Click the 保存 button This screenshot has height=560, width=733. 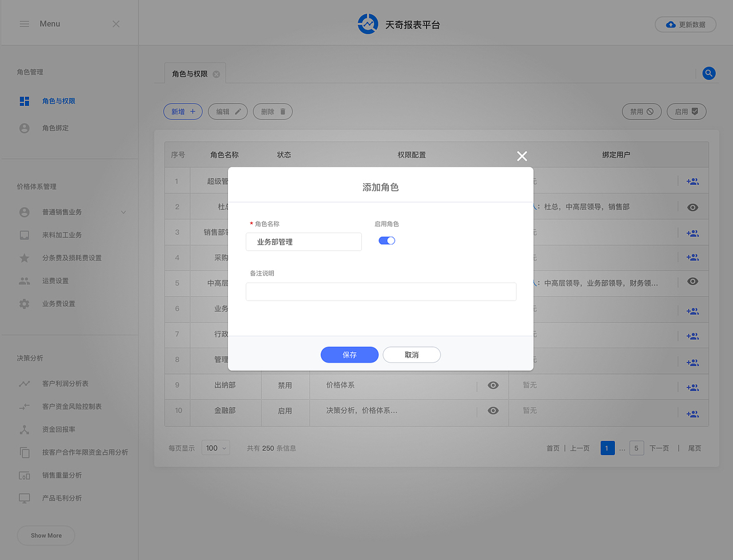coord(349,355)
